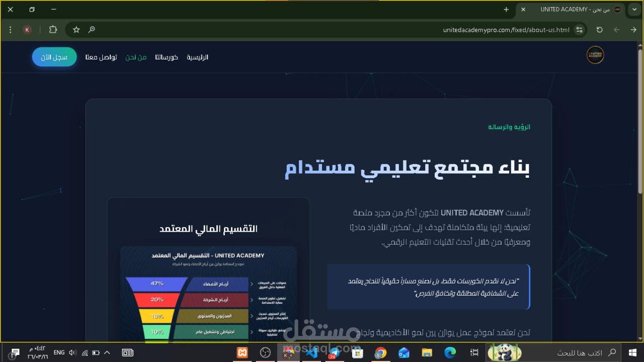Click the address bar URL
The width and height of the screenshot is (644, 362).
tap(506, 30)
